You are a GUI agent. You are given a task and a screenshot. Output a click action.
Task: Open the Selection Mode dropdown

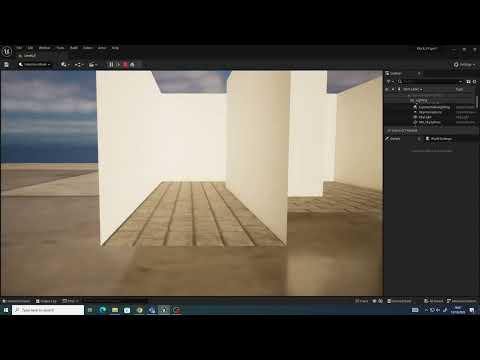[x=35, y=64]
